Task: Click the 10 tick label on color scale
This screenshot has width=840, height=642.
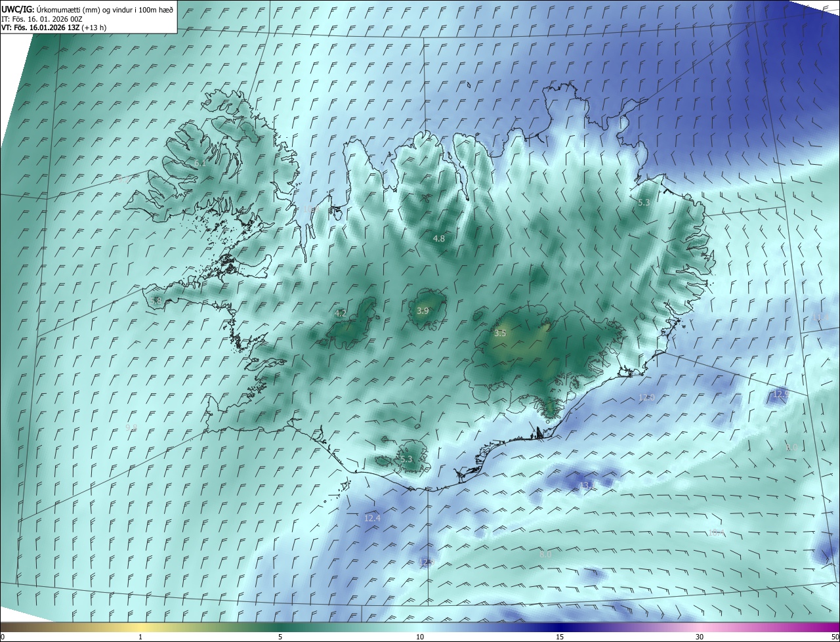Action: click(420, 637)
